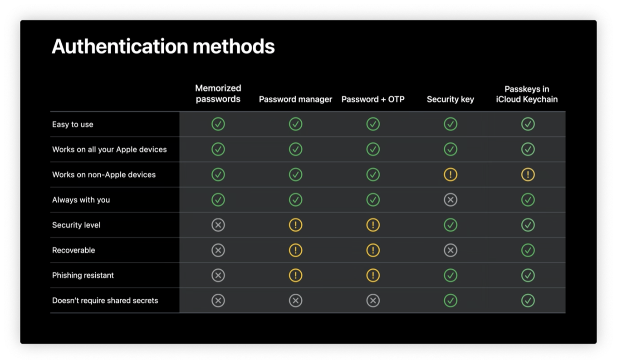
Task: Click the Security key column header
Action: pyautogui.click(x=450, y=99)
